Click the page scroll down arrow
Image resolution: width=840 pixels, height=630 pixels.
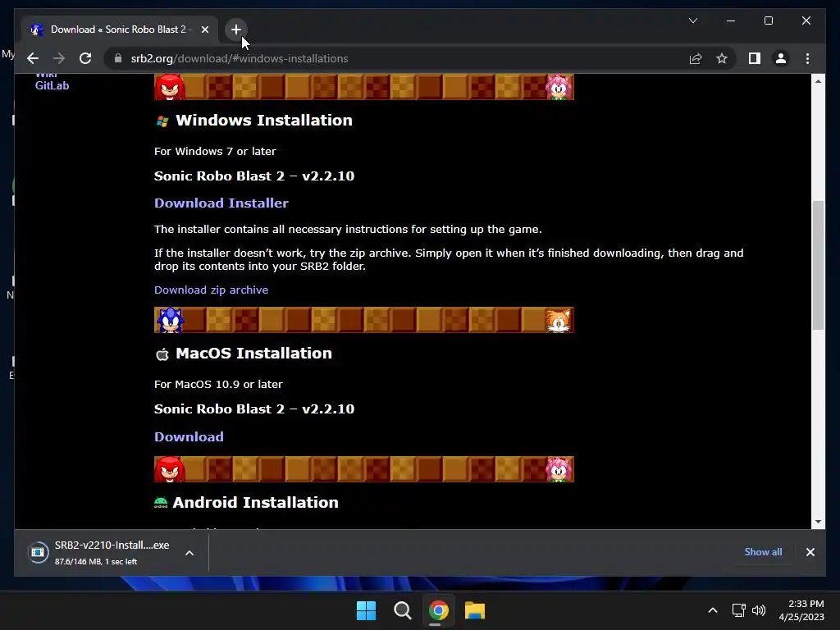[x=818, y=522]
